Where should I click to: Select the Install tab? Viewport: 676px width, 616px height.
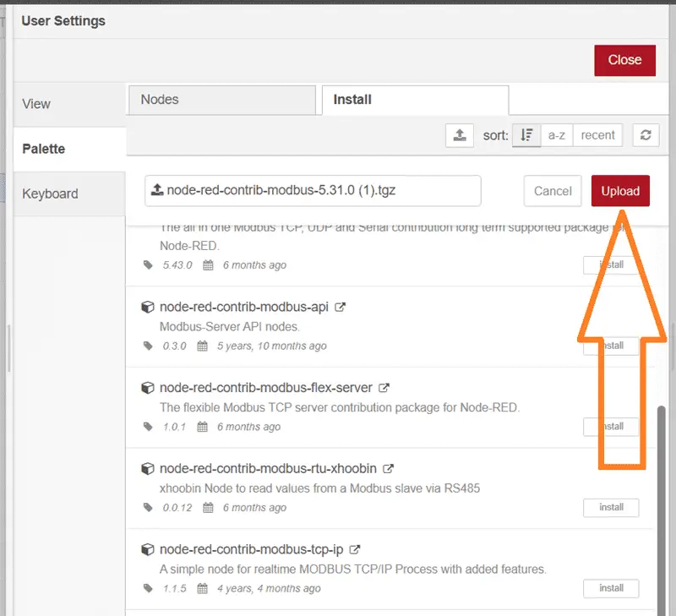click(x=415, y=100)
